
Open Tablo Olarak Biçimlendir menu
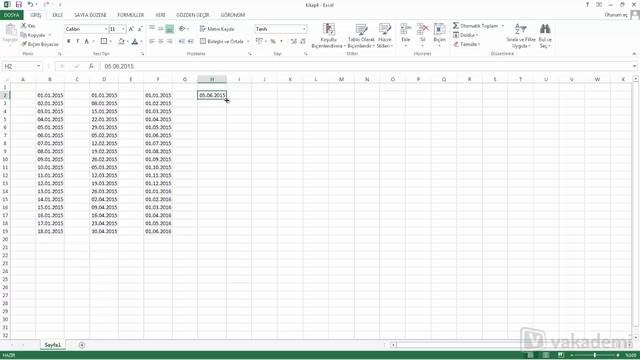361,36
